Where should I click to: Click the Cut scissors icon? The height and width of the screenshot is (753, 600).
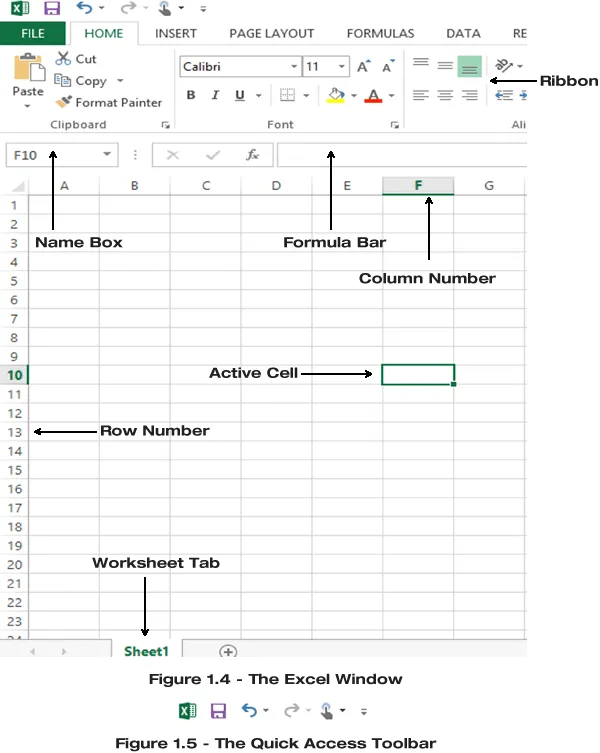[x=64, y=59]
